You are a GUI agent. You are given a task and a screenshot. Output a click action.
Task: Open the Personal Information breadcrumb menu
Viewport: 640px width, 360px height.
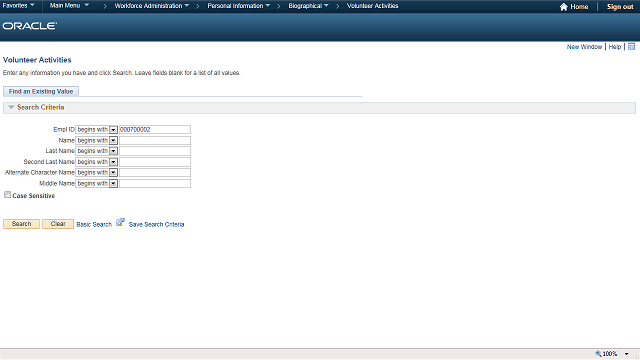pos(238,6)
